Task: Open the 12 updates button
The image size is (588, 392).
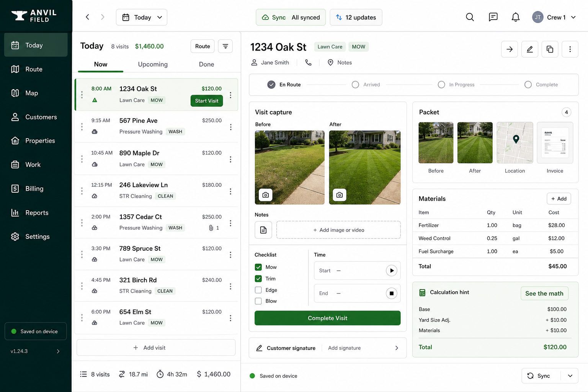Action: (356, 17)
